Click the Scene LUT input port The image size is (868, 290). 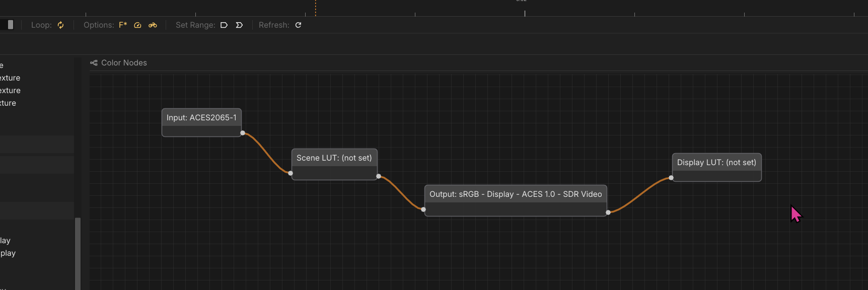click(x=291, y=173)
